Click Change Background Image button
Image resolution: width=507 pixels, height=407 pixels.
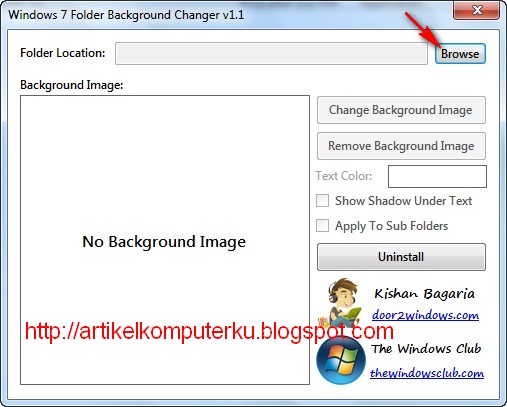(x=401, y=110)
